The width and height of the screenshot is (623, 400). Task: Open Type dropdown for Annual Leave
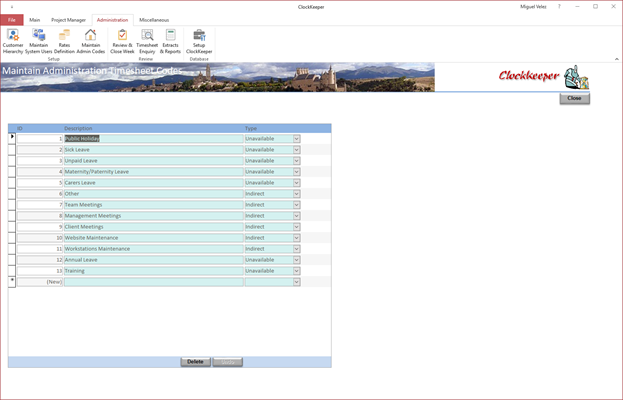pyautogui.click(x=296, y=260)
